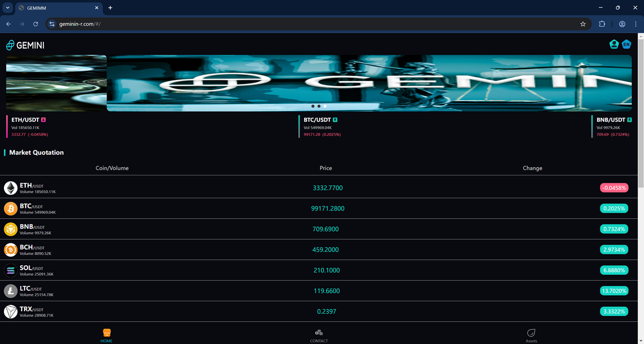Click the BNB price 709.6900

[325, 229]
